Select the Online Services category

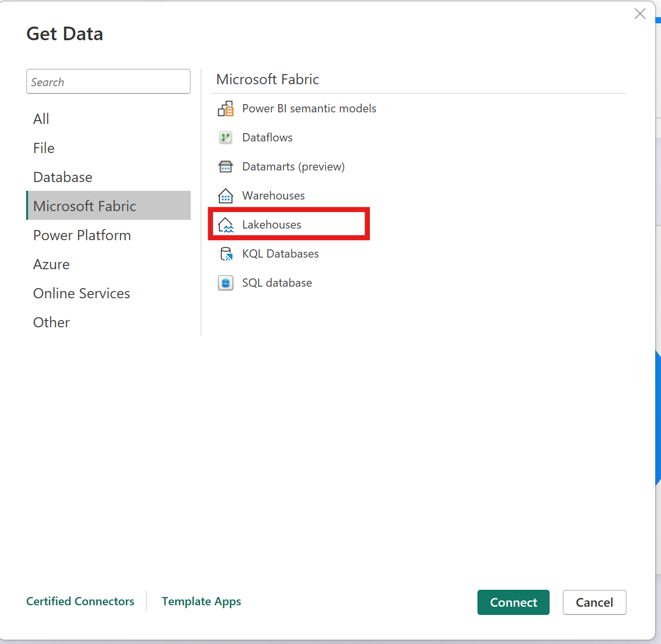108,293
